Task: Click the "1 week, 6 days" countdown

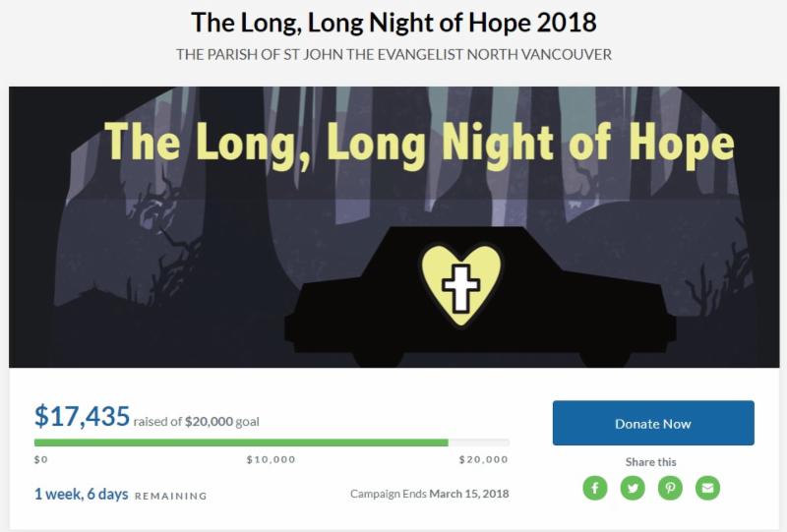Action: point(82,494)
